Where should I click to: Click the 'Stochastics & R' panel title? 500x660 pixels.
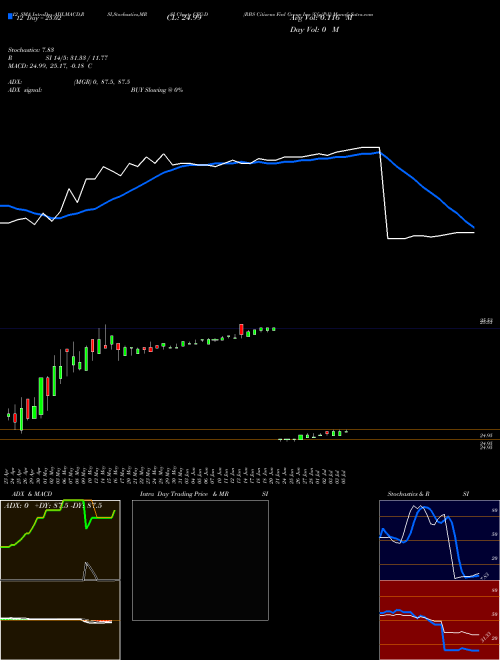(408, 494)
